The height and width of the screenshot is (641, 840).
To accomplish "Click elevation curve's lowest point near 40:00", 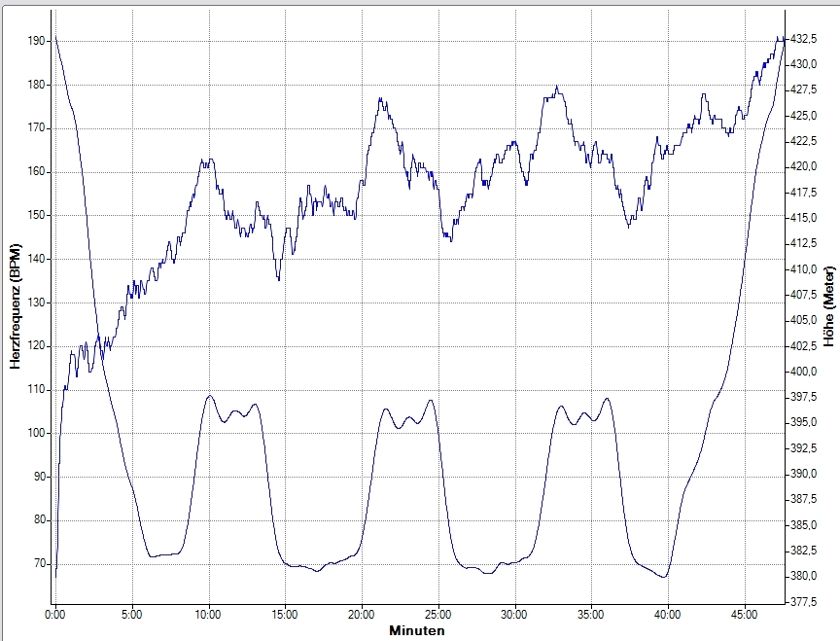I will [664, 577].
